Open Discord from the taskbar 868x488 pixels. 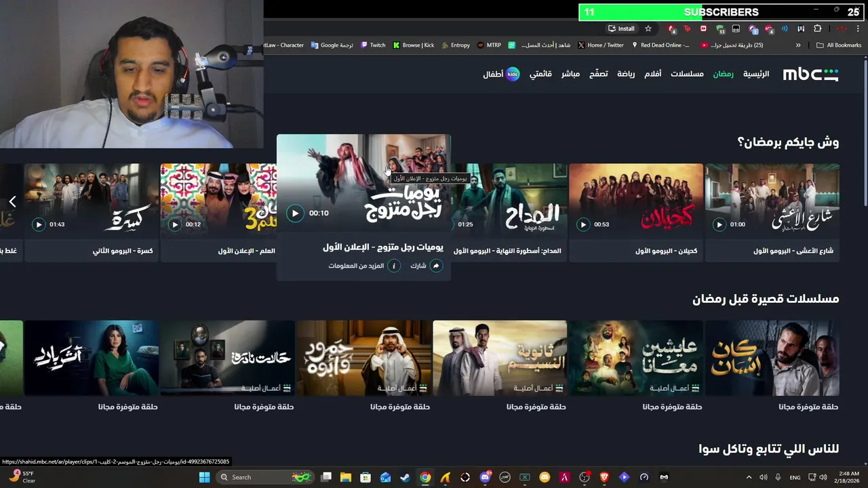485,477
